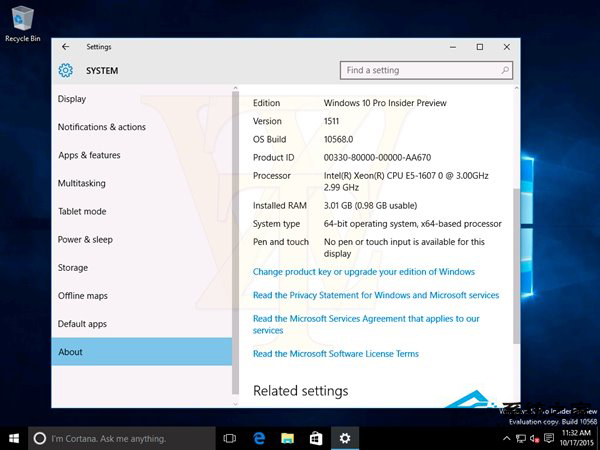Open Microsoft Software License Terms link
The width and height of the screenshot is (600, 450).
pos(336,354)
